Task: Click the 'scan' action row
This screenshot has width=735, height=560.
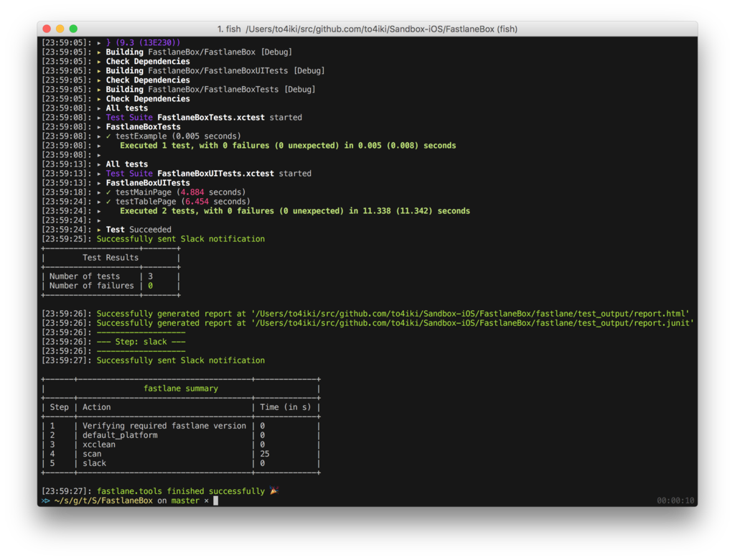Action: (92, 454)
